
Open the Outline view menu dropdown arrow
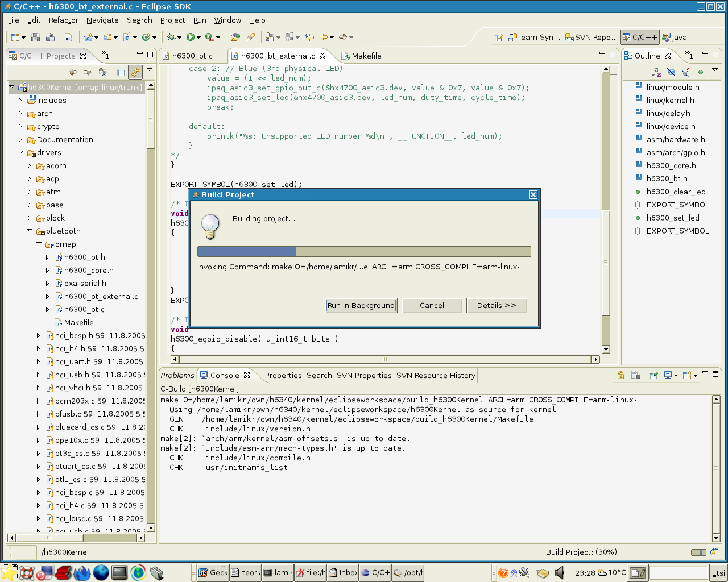pos(715,70)
